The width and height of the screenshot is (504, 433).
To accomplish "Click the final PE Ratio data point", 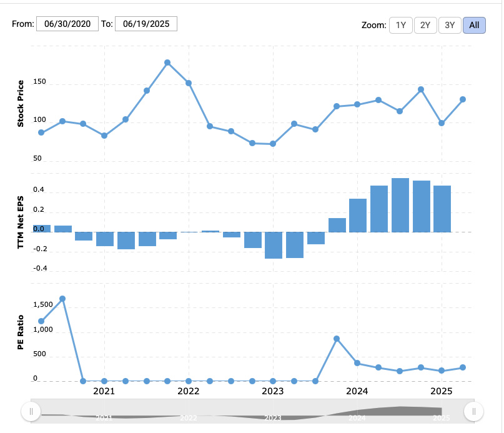I will tap(463, 367).
